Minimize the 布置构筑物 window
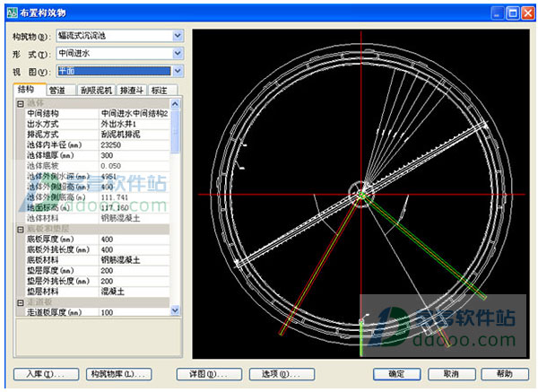 (x=498, y=13)
